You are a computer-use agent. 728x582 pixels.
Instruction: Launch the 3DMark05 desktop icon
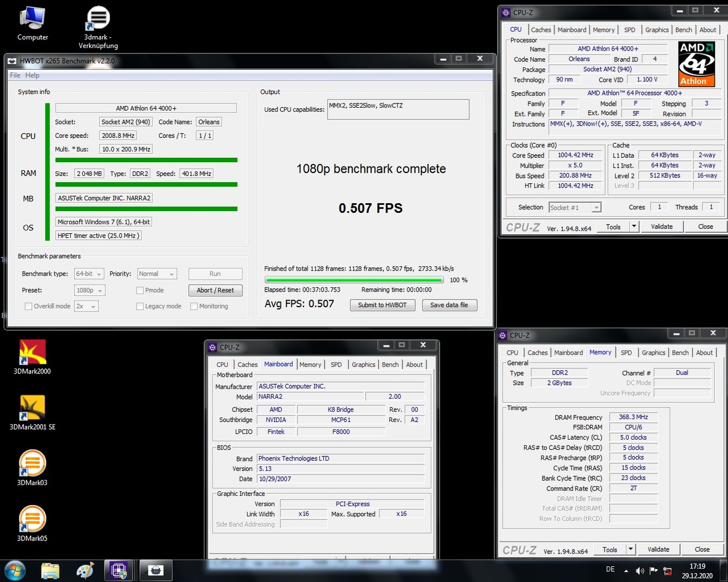click(32, 523)
